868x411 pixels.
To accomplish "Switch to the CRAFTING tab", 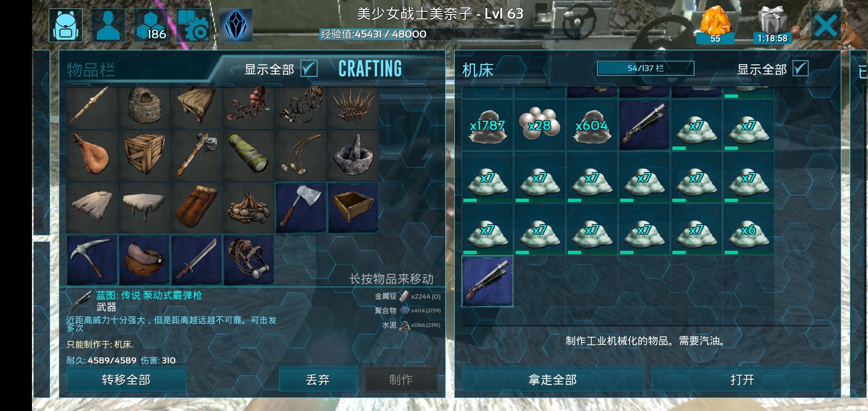I will coord(370,69).
